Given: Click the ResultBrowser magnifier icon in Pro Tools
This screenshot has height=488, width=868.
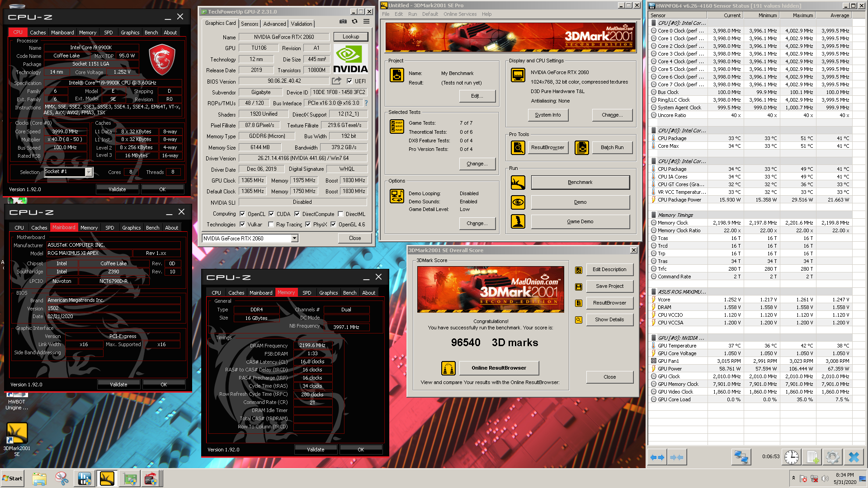Looking at the screenshot, I should [518, 147].
